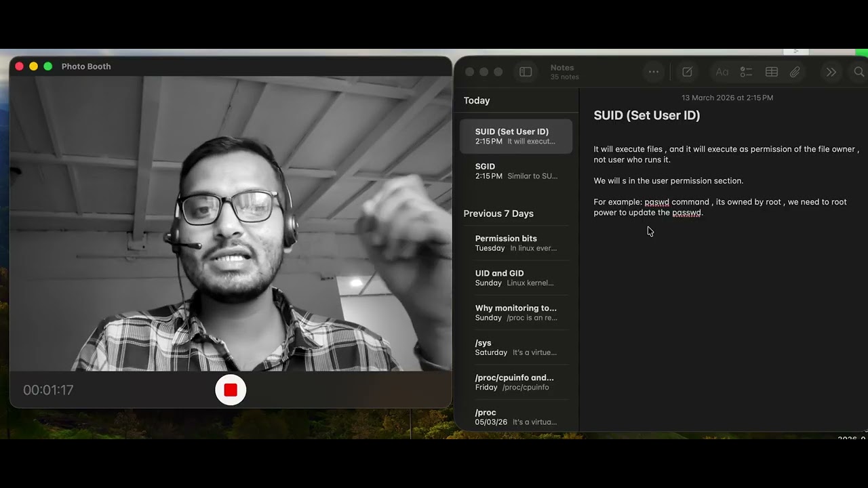Select the /sys note from Saturday
Image resolution: width=868 pixels, height=488 pixels.
[516, 348]
